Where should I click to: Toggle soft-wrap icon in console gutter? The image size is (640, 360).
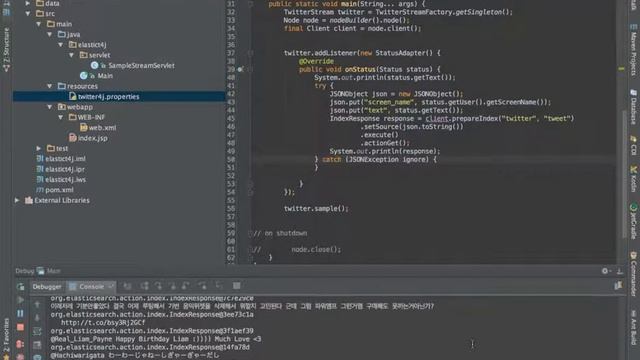tap(37, 331)
